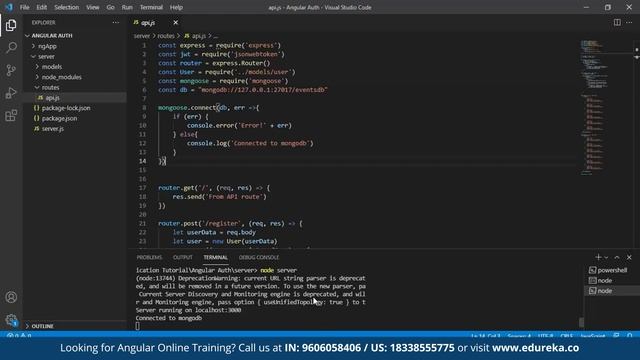Viewport: 640px width, 360px height.
Task: Click the UTF-8 encoding in status bar
Action: tap(545, 336)
